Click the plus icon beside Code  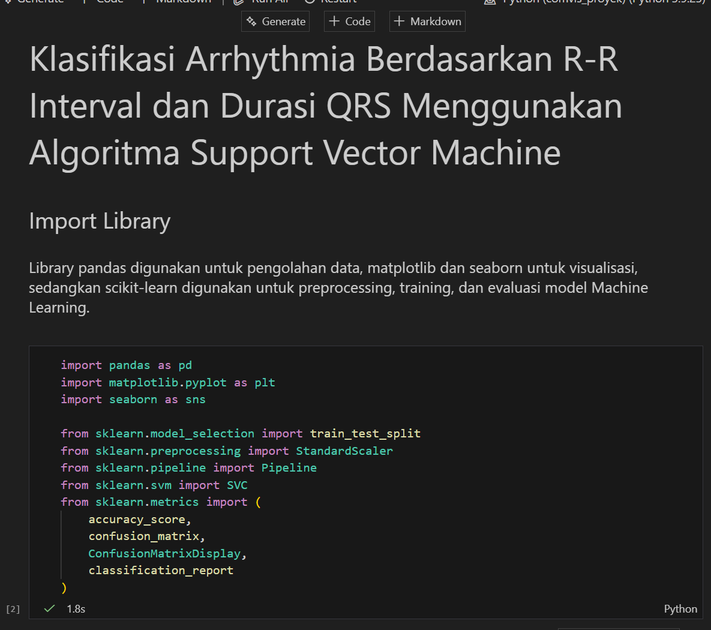tap(334, 21)
